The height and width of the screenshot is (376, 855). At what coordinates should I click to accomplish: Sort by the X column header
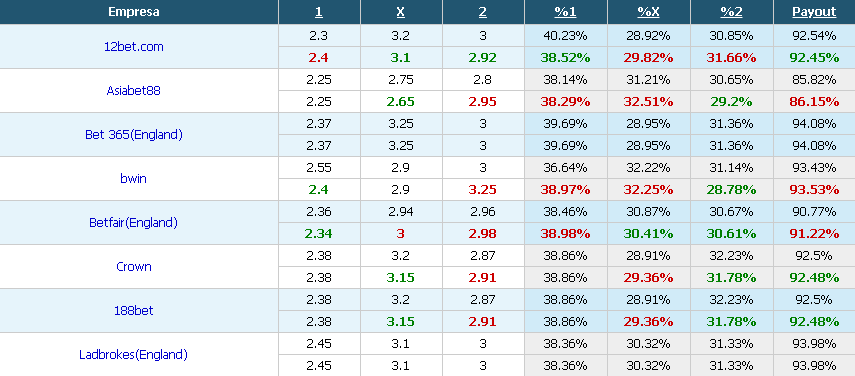click(x=401, y=12)
